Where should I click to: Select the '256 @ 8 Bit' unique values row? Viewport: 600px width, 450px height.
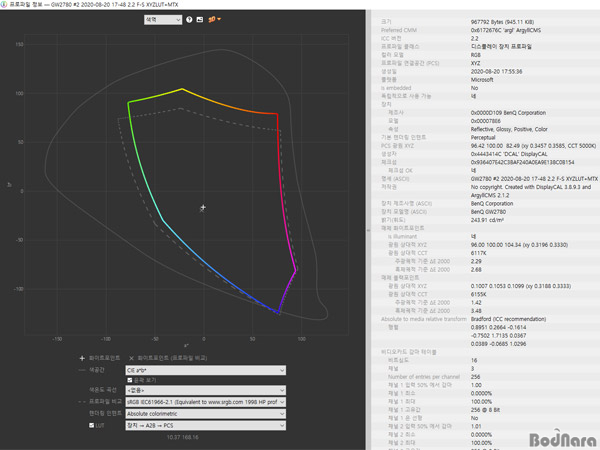coord(485,410)
